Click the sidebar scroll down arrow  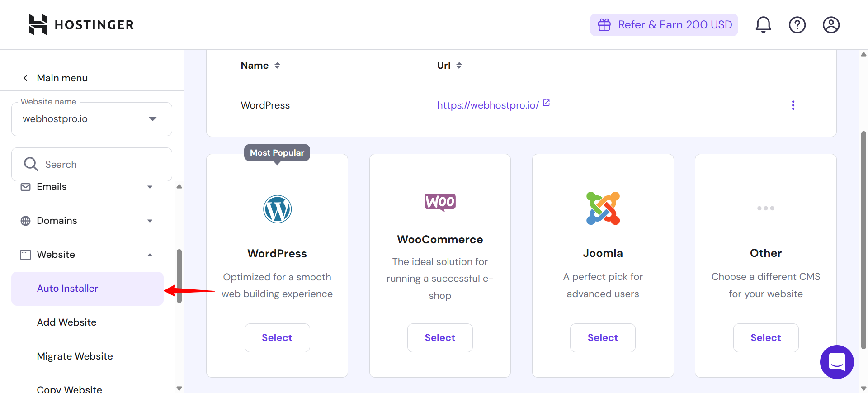point(179,388)
